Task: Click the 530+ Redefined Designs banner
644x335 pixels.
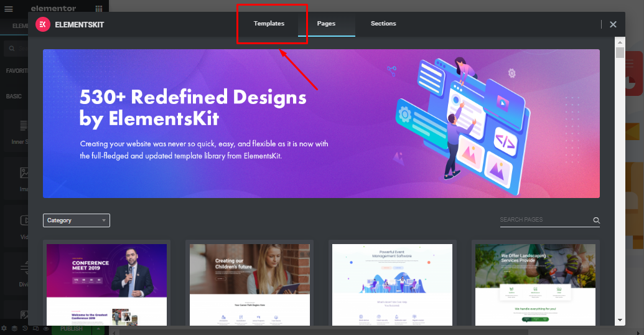Action: [x=321, y=124]
